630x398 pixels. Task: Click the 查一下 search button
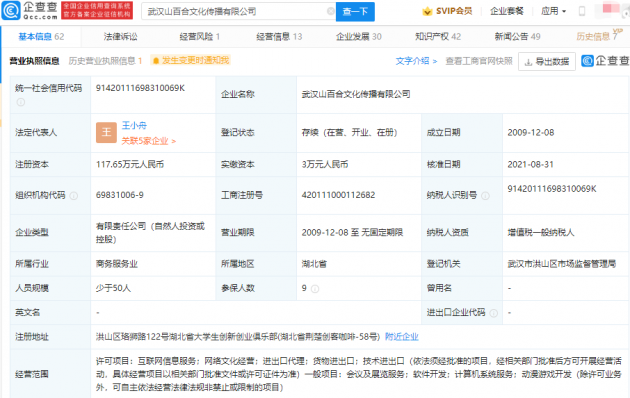pyautogui.click(x=355, y=12)
